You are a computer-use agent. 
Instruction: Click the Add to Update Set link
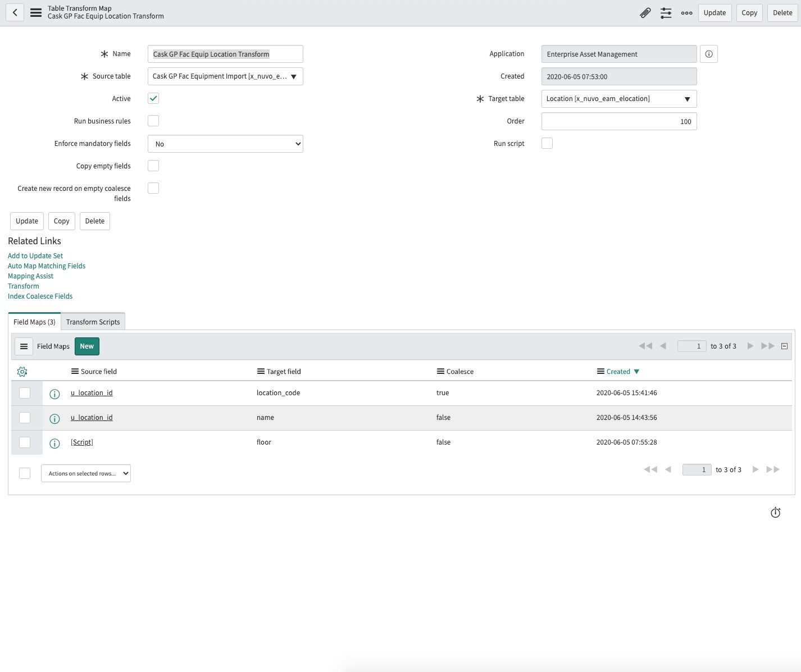(35, 256)
